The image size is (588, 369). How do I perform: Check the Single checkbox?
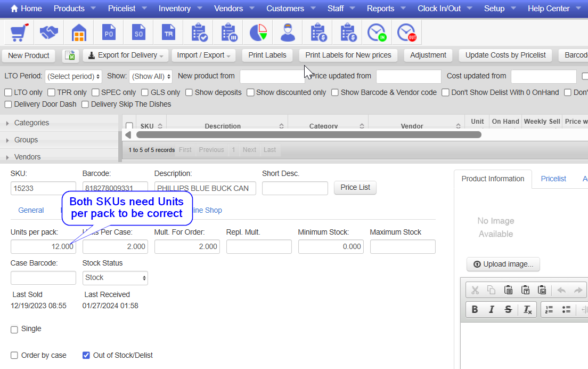tap(14, 330)
